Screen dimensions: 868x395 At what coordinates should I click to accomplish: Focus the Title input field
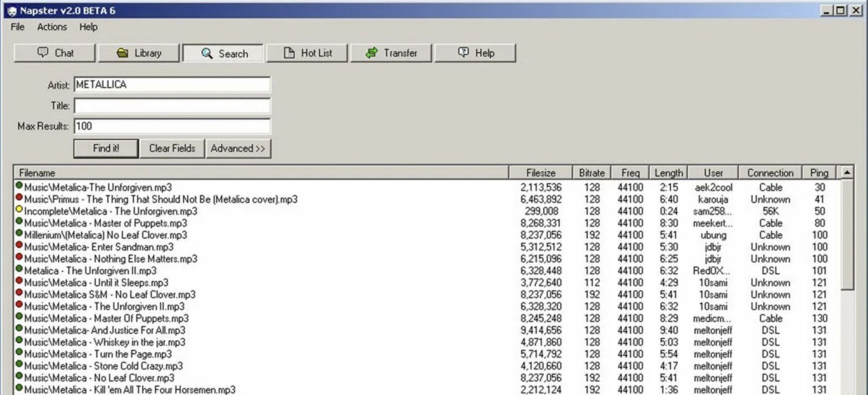(172, 106)
